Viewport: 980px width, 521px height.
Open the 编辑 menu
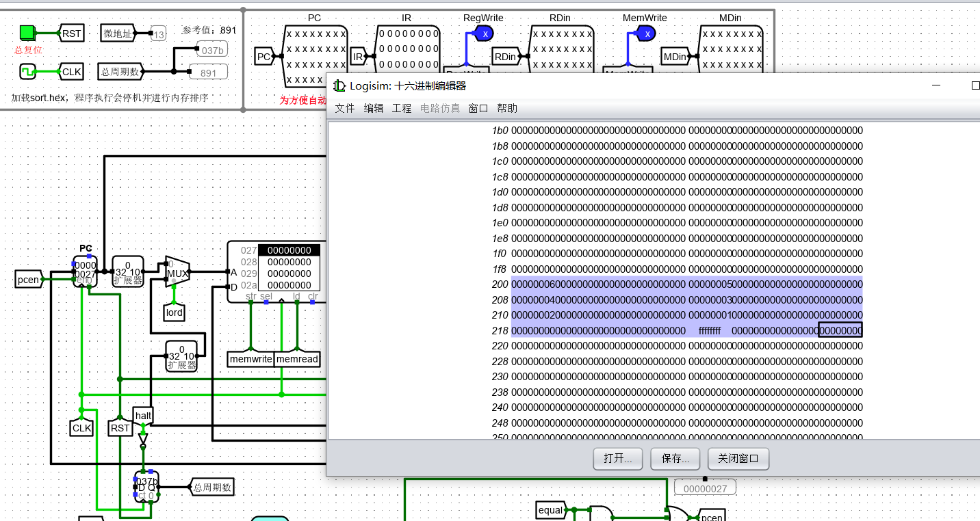click(373, 108)
